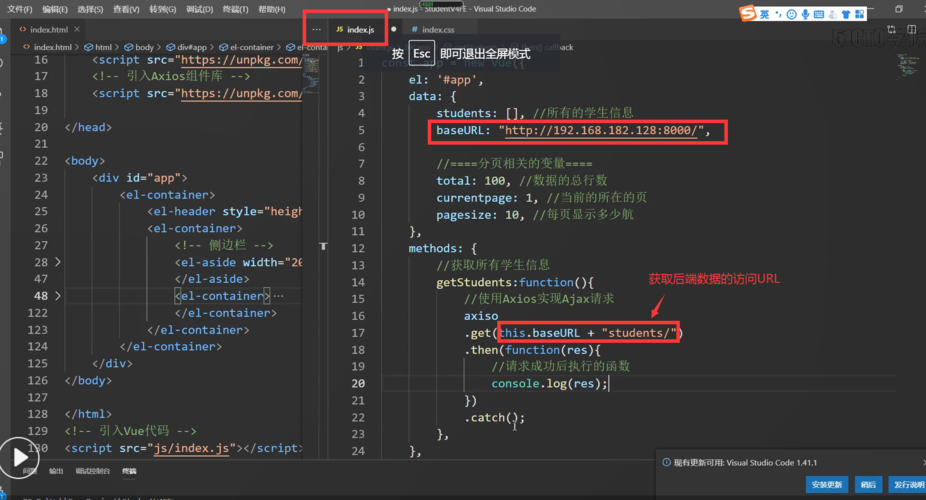Open the 帮助(H) menu
The image size is (926, 500).
click(272, 9)
